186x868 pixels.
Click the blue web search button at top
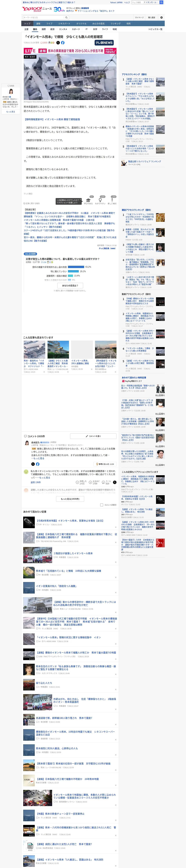[161, 2]
